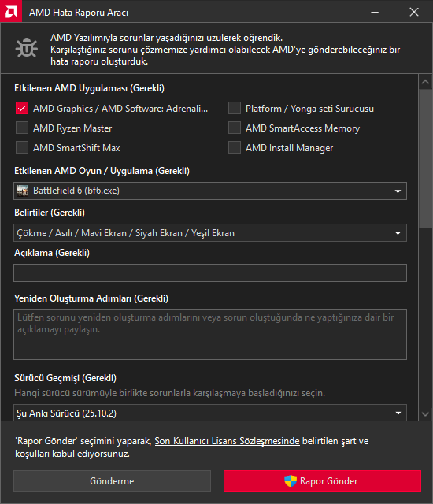Click the red Rapor Gönder button
This screenshot has width=433, height=504.
322,481
